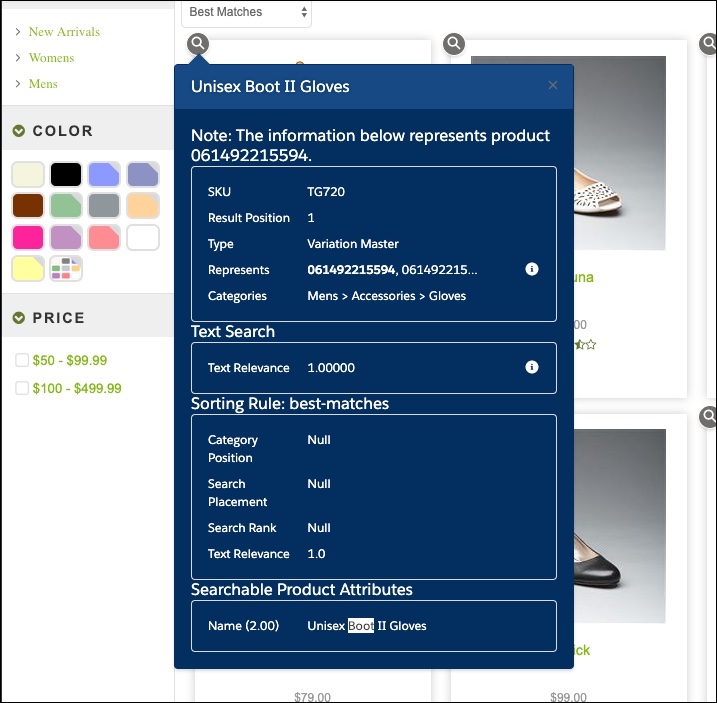Open the New Arrivals category
Viewport: 717px width, 703px height.
point(64,32)
